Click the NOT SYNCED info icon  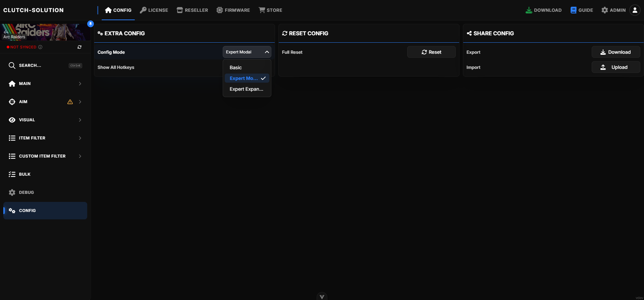click(40, 47)
